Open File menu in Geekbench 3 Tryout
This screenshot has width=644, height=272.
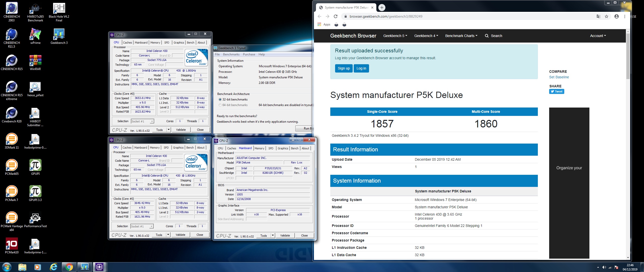click(x=217, y=54)
